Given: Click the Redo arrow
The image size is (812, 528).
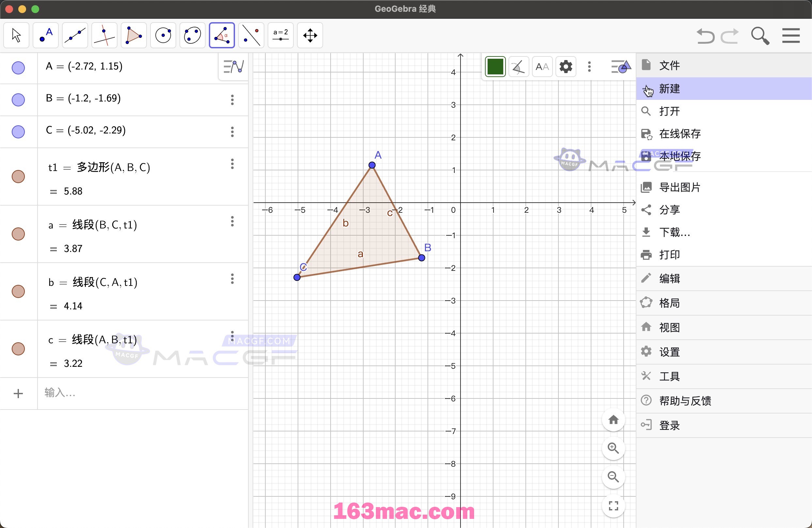Looking at the screenshot, I should click(730, 36).
